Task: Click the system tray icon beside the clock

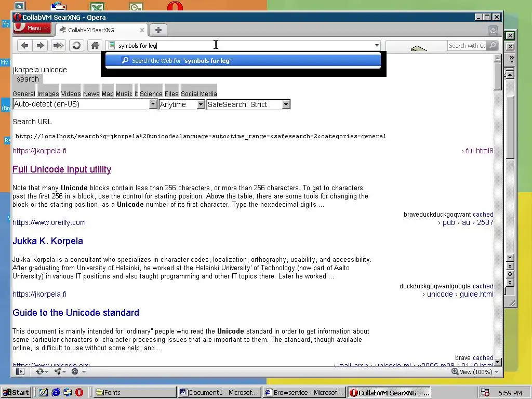Action: tap(485, 393)
